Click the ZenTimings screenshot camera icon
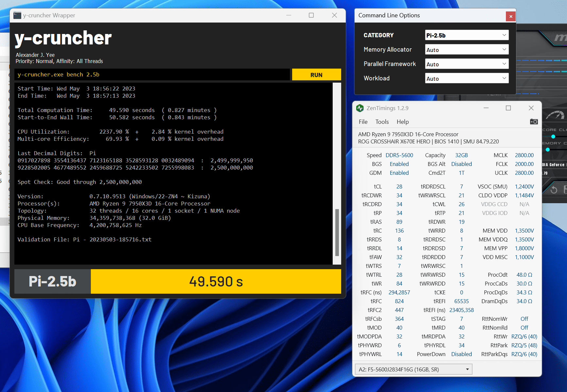The height and width of the screenshot is (392, 567). (x=534, y=122)
